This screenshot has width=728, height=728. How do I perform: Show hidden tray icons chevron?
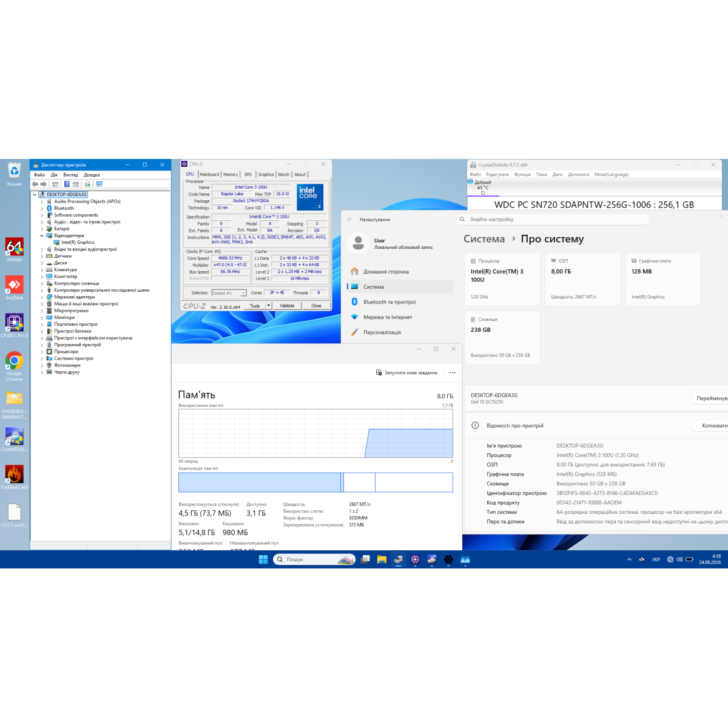pyautogui.click(x=629, y=559)
